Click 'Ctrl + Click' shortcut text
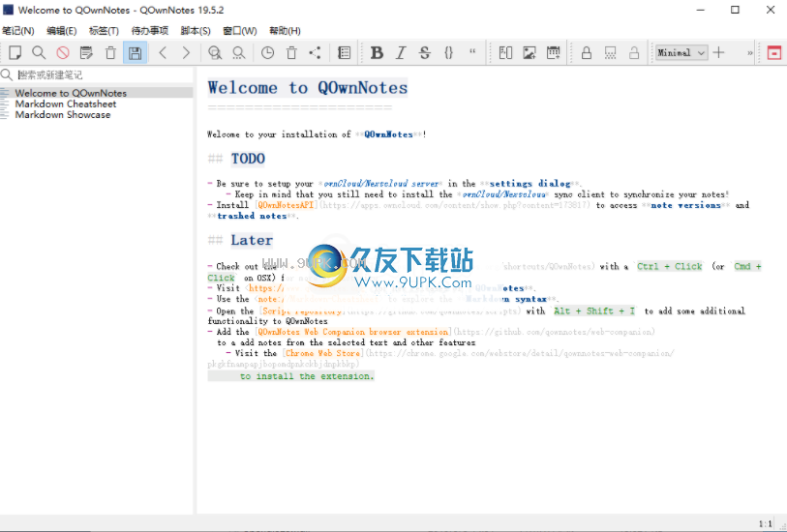This screenshot has width=787, height=532. tap(670, 266)
